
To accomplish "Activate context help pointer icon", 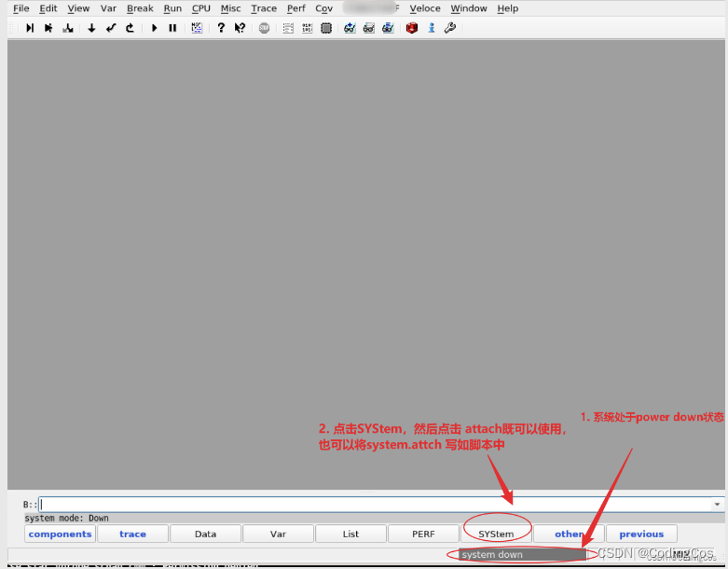I will tap(240, 28).
